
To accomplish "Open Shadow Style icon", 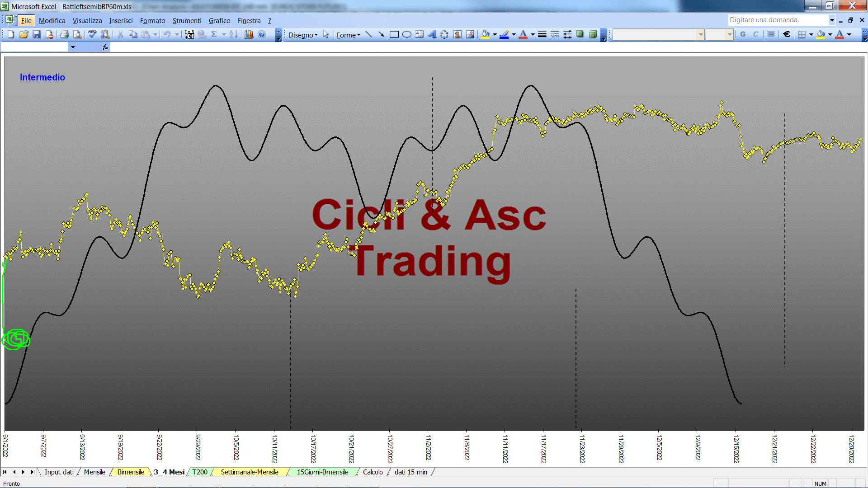I will (580, 34).
